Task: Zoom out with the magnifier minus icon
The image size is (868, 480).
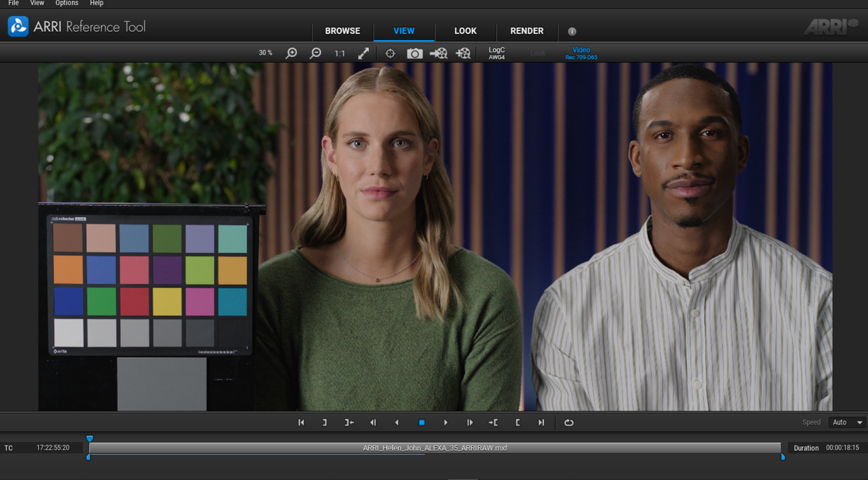Action: click(x=315, y=53)
